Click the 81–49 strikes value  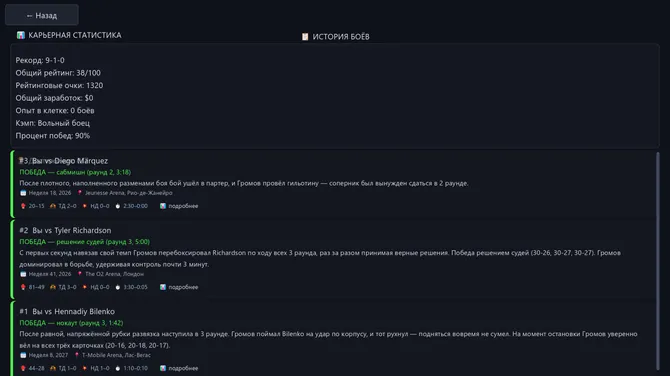(36, 287)
